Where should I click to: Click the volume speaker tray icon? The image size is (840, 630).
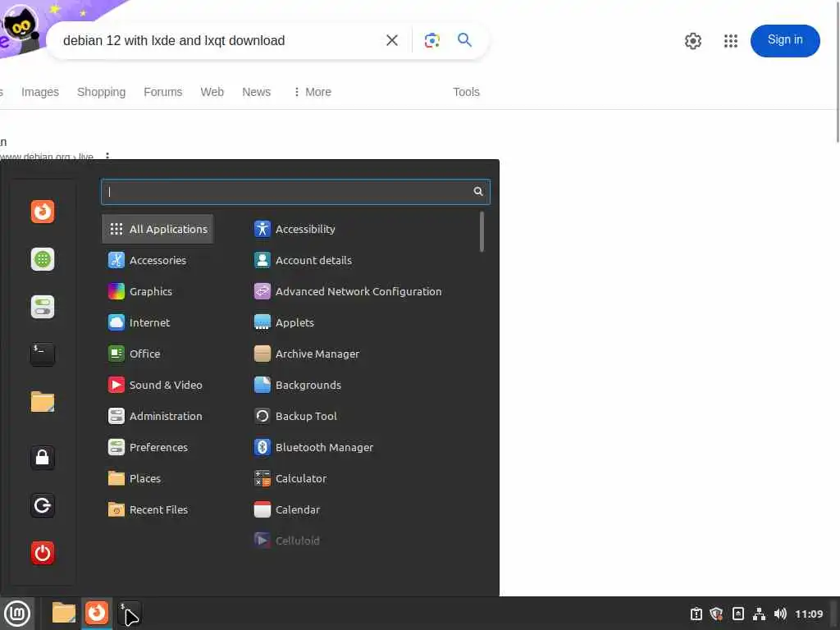pos(780,614)
